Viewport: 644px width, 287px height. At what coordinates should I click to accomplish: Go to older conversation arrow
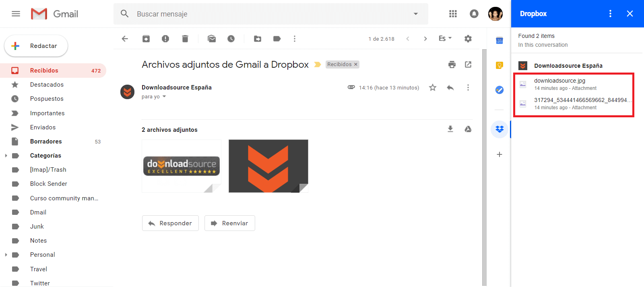pyautogui.click(x=425, y=39)
